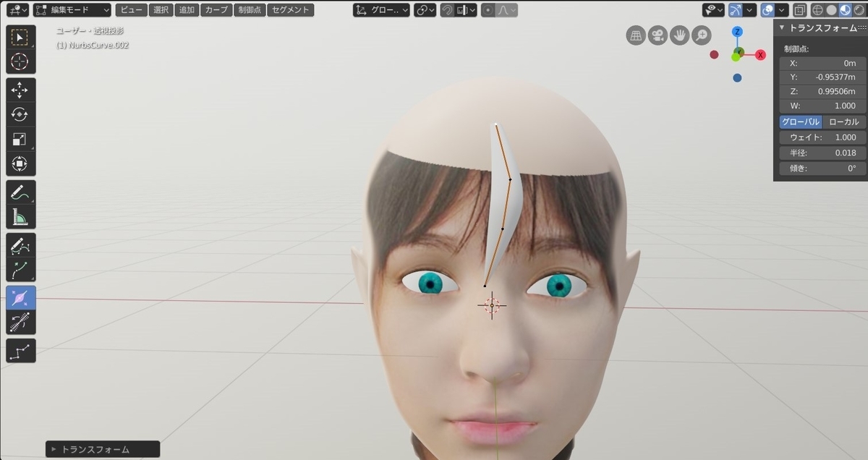Expand the bottom トランスフォーム operator panel
This screenshot has height=460, width=868.
tap(102, 449)
